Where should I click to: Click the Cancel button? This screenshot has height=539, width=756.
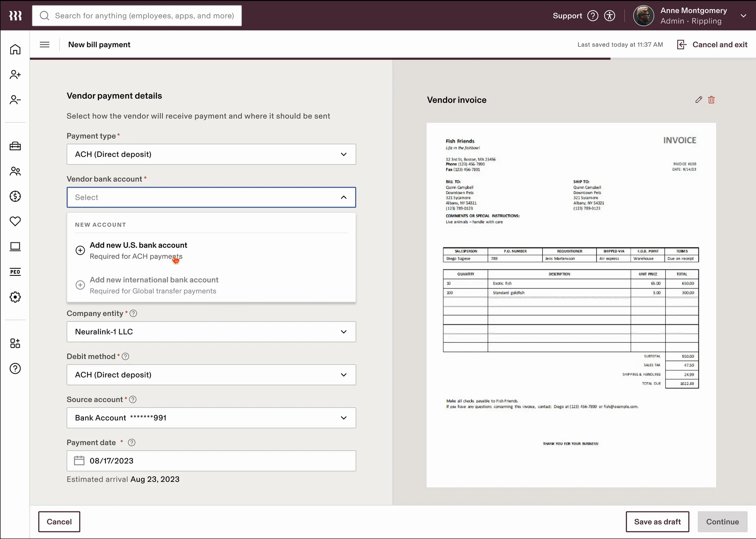59,522
